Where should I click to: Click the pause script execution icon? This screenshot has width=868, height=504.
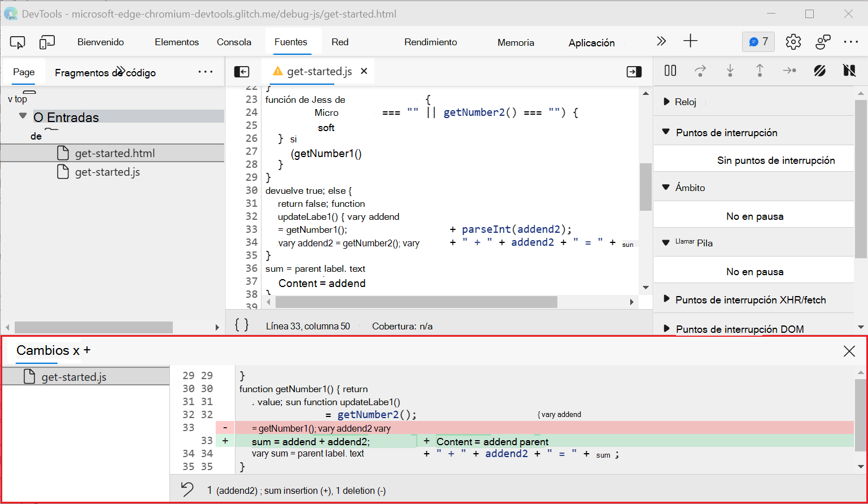coord(670,71)
